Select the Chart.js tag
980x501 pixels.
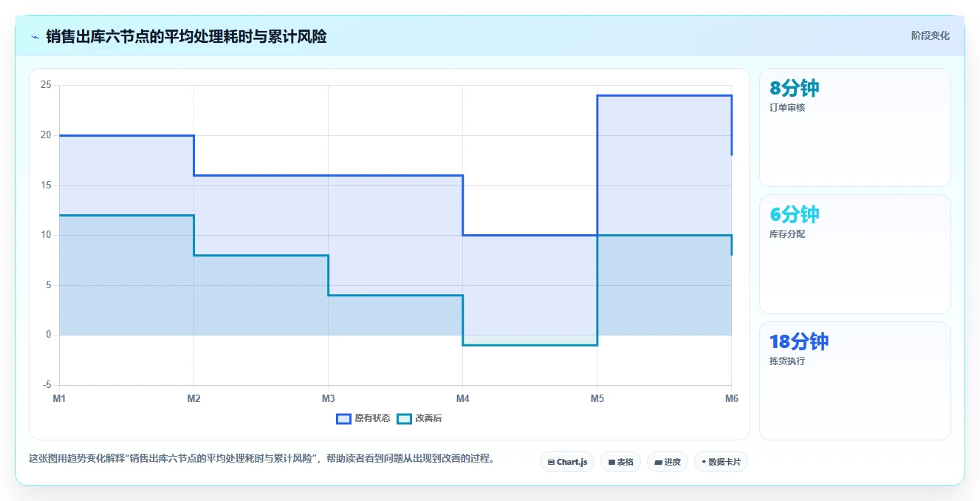tap(567, 462)
